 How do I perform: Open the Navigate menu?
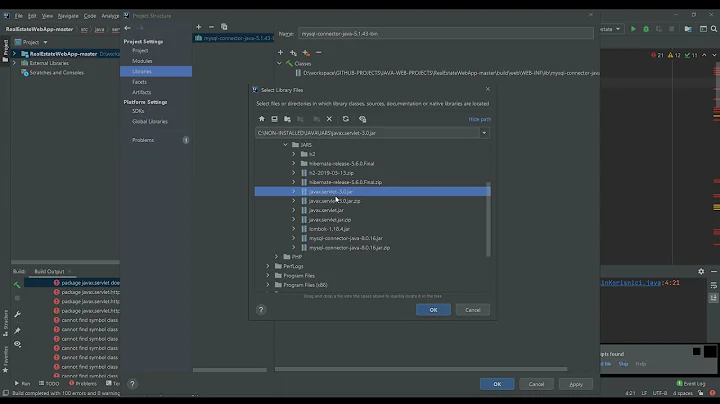click(x=68, y=16)
